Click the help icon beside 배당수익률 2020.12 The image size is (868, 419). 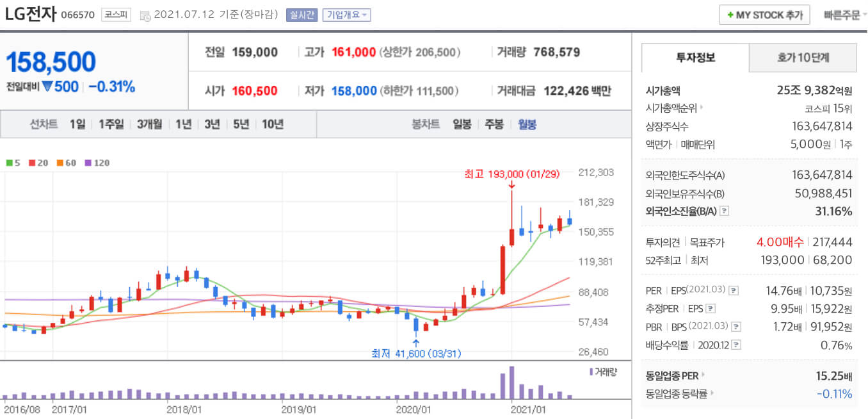pos(736,345)
